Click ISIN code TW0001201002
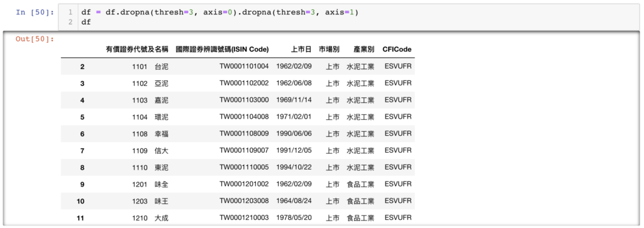This screenshot has height=228, width=644. point(244,184)
